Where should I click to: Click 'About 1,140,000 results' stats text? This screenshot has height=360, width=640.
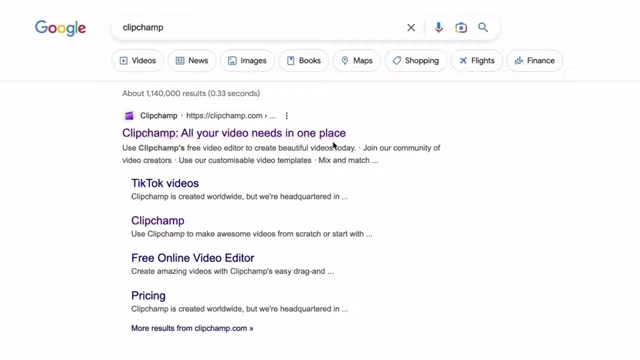coord(191,93)
